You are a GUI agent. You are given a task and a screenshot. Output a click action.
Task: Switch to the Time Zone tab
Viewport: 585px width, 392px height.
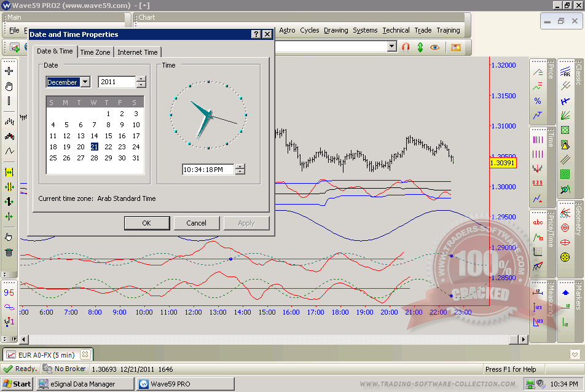(x=95, y=52)
